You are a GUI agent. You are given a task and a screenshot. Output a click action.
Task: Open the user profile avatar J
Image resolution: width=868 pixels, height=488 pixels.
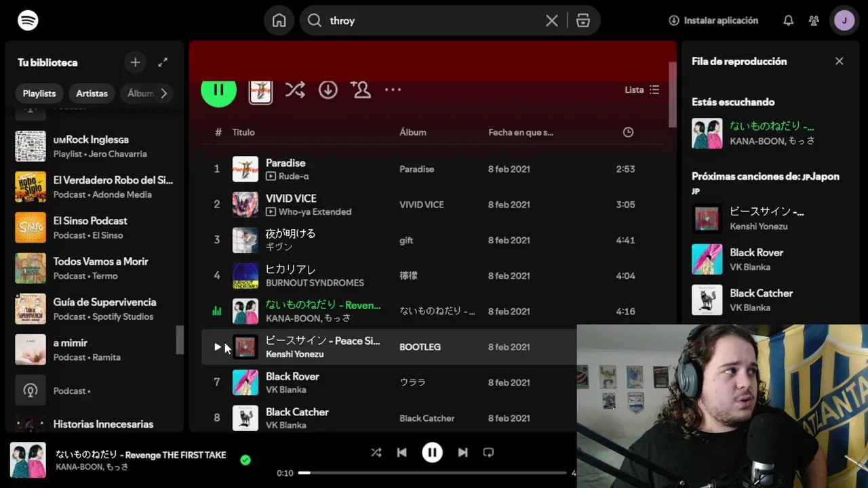pos(844,20)
